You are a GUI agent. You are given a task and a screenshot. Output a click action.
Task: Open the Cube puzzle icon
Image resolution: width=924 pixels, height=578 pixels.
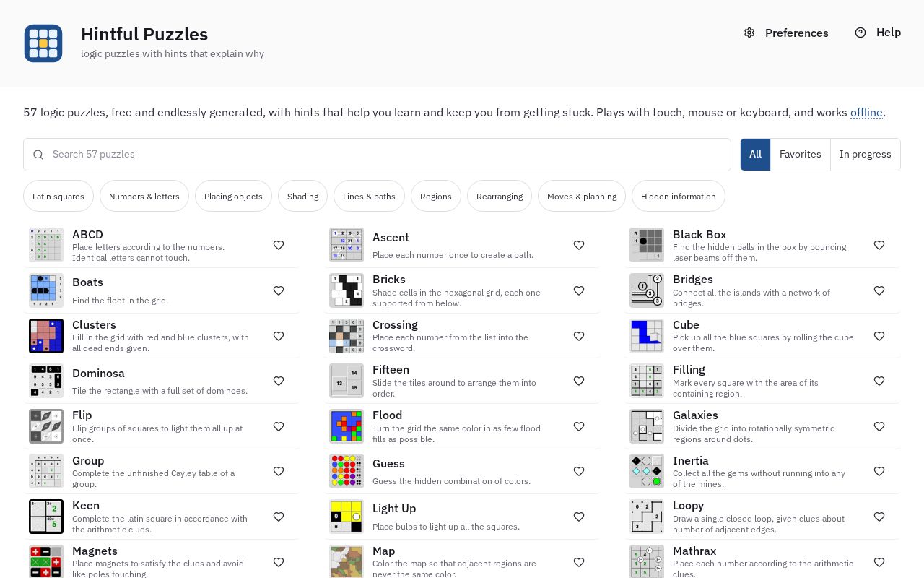tap(647, 336)
